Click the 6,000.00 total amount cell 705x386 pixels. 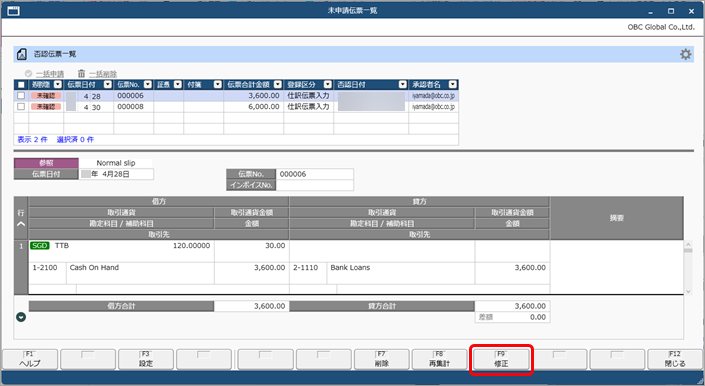[x=254, y=106]
